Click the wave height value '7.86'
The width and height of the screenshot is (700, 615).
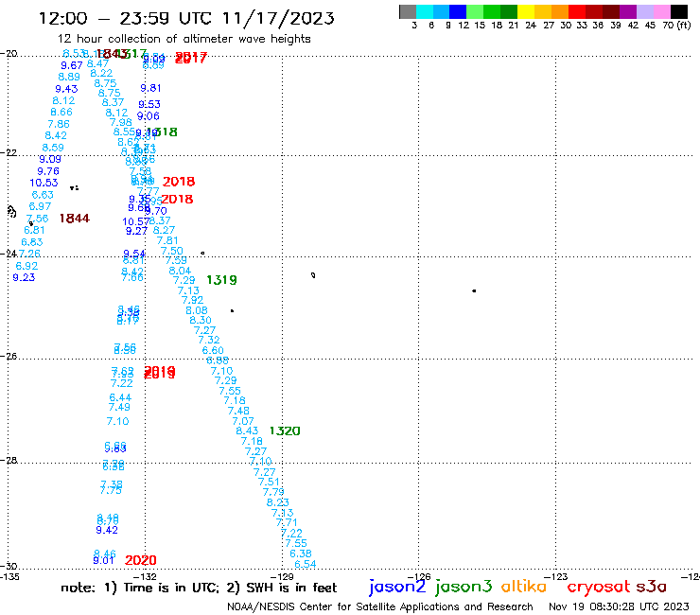(x=59, y=124)
